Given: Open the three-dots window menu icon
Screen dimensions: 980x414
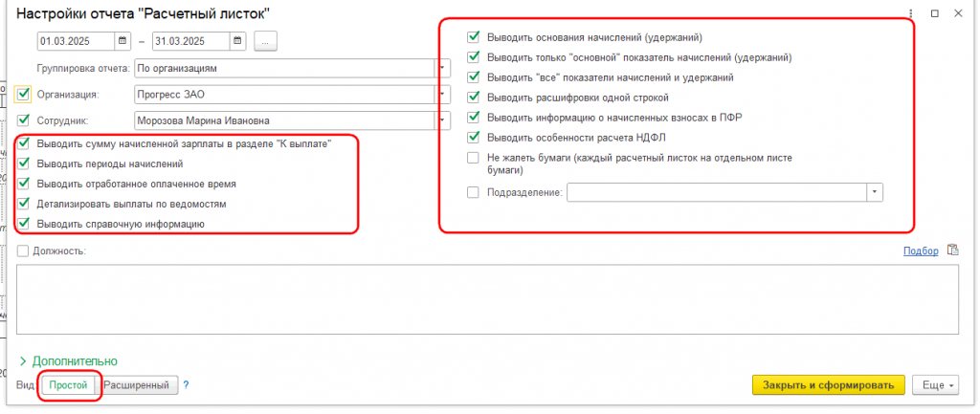Looking at the screenshot, I should (911, 13).
